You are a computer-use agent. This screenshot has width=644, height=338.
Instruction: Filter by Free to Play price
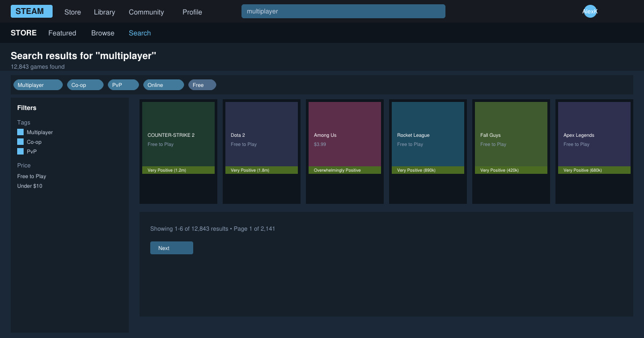(32, 176)
